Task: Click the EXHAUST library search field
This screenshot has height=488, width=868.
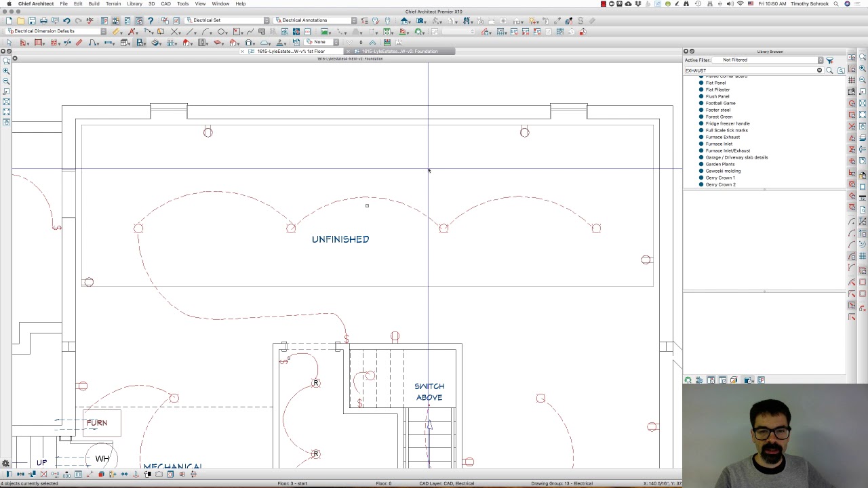Action: (746, 70)
